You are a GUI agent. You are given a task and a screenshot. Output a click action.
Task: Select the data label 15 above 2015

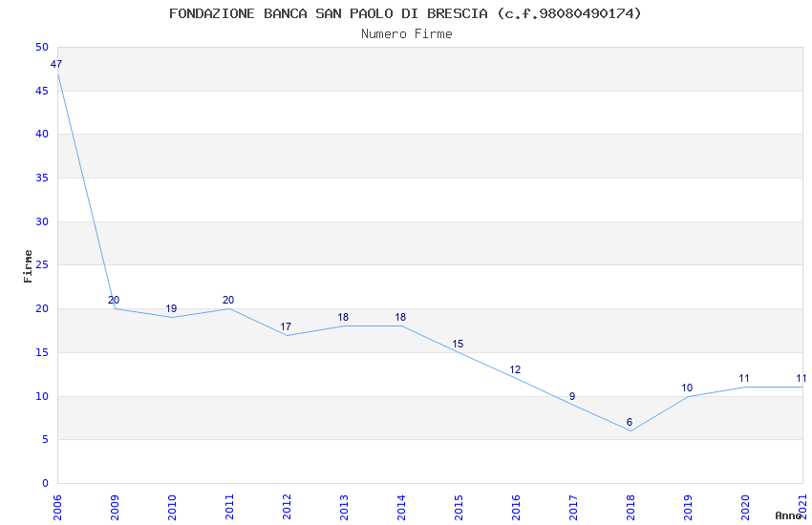pos(458,345)
